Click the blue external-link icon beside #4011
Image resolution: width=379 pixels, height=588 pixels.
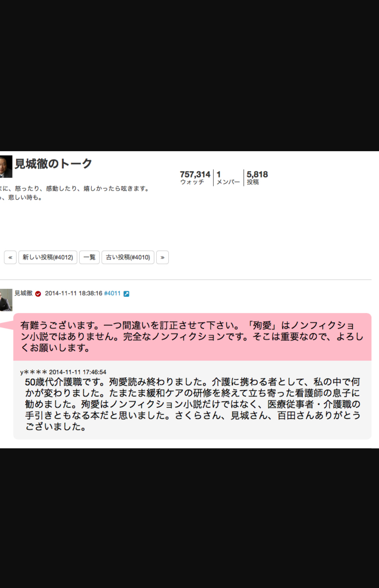coord(126,294)
